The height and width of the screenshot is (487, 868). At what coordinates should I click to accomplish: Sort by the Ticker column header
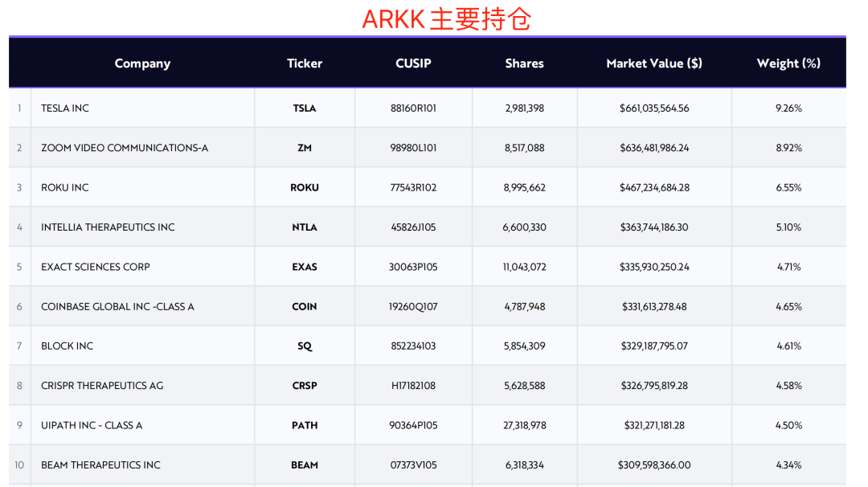point(305,63)
